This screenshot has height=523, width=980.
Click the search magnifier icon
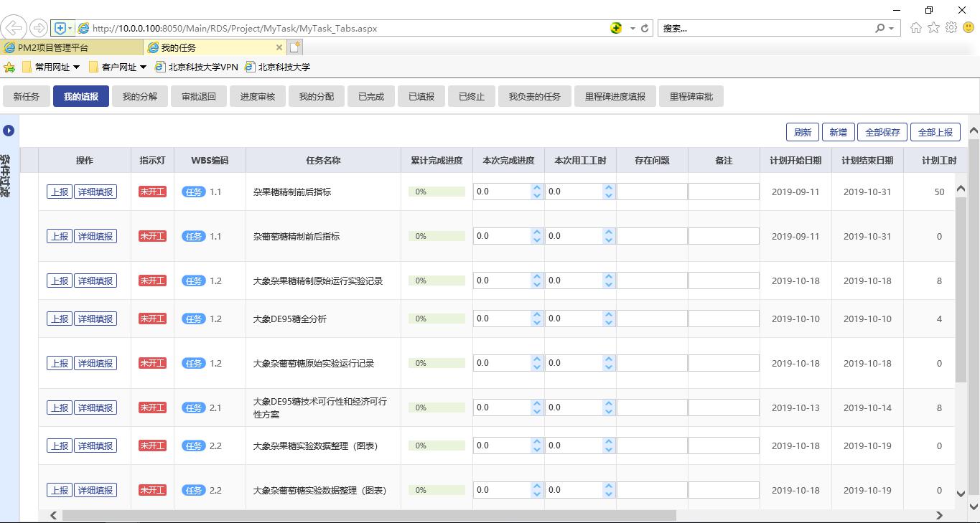879,28
